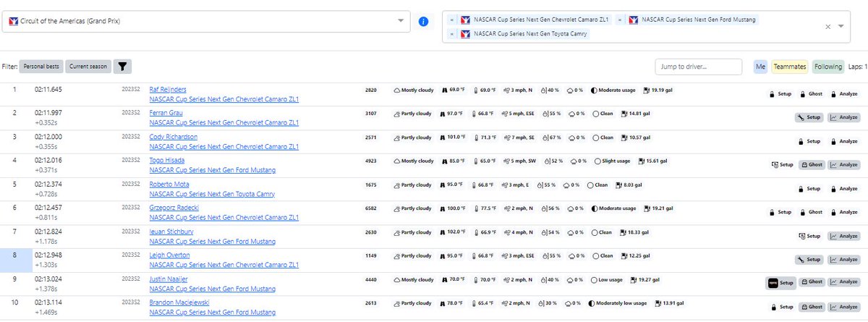Remove the Chevrolet Camaro ZL1 car tag

(452, 20)
